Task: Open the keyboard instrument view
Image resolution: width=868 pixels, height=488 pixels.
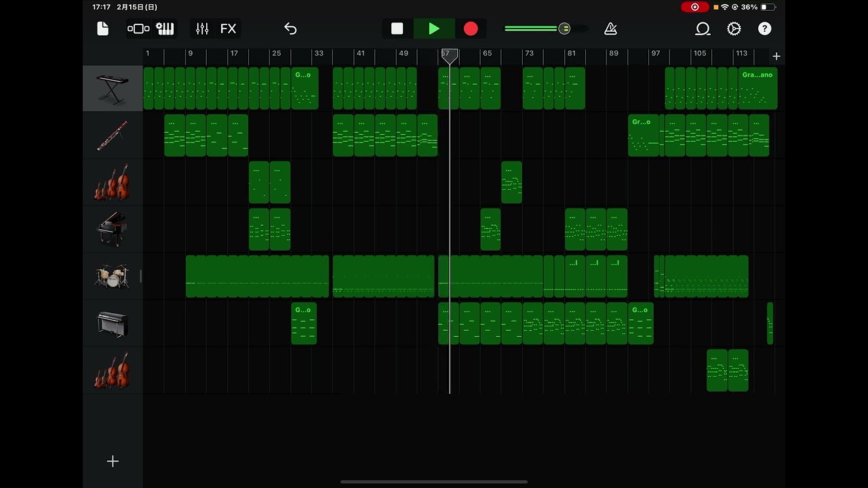Action: coord(165,28)
